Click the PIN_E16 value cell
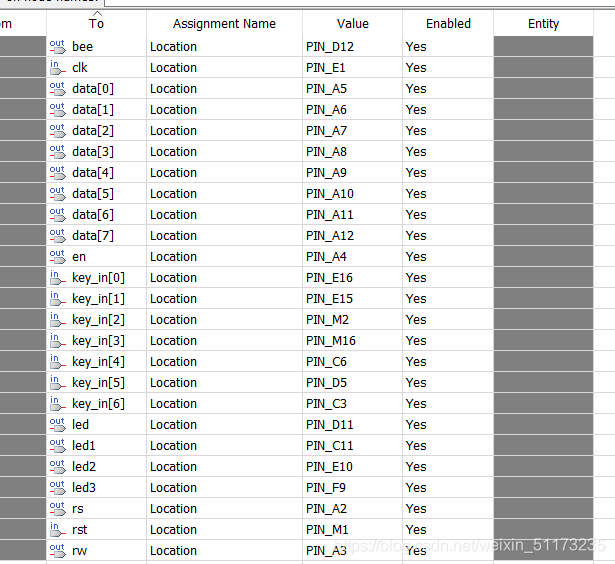The width and height of the screenshot is (615, 564). pyautogui.click(x=353, y=278)
